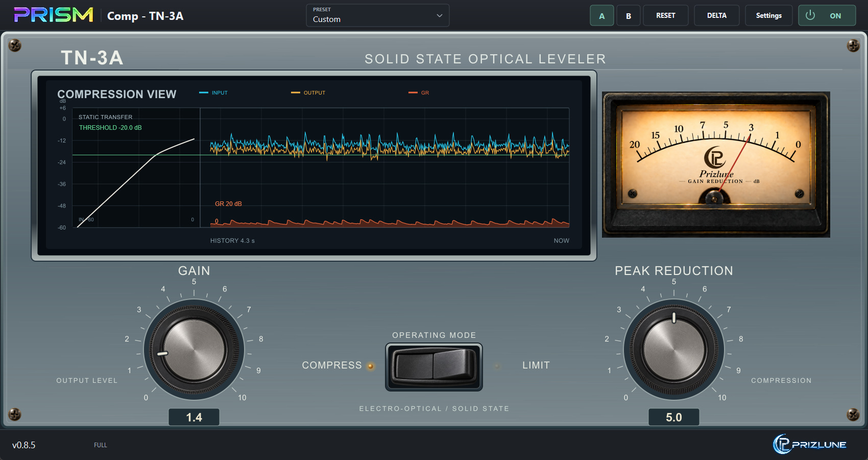Click the GR 20 dB readout

coord(228,204)
